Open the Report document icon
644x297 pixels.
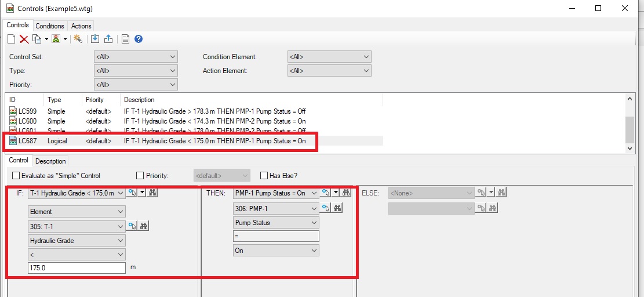click(x=125, y=39)
